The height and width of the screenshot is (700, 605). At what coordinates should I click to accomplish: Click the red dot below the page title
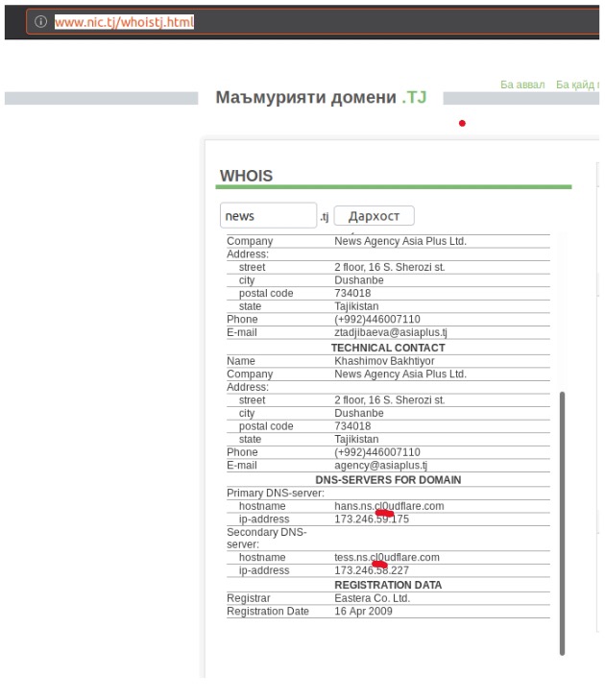coord(462,123)
